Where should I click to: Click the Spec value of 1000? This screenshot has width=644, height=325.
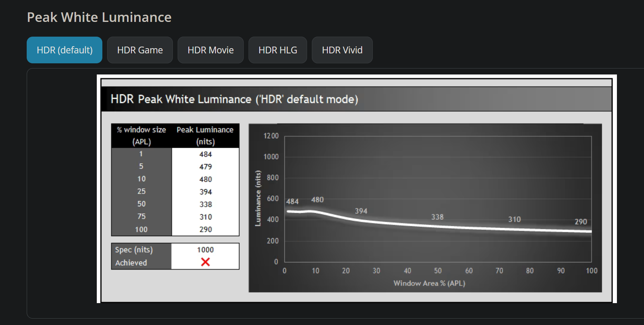[205, 250]
